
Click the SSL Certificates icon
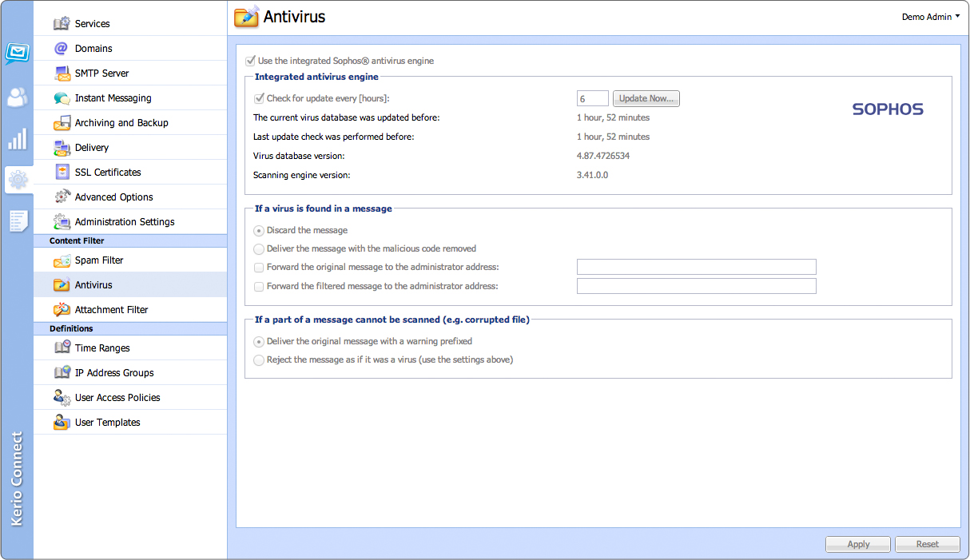click(62, 173)
